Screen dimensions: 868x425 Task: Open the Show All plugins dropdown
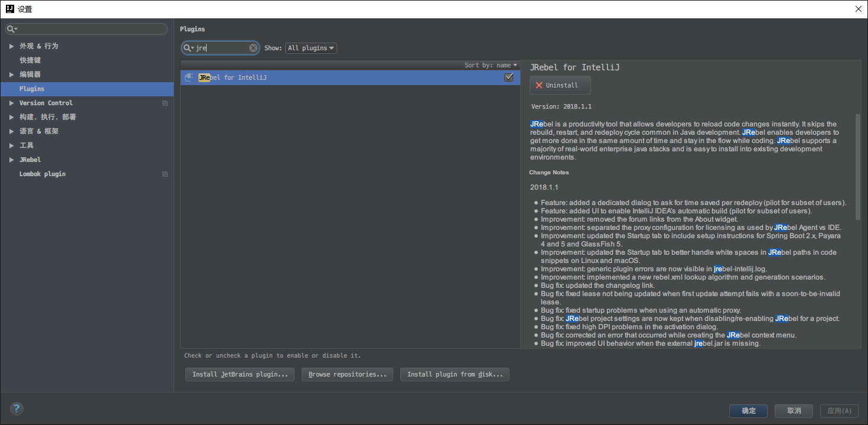click(311, 48)
